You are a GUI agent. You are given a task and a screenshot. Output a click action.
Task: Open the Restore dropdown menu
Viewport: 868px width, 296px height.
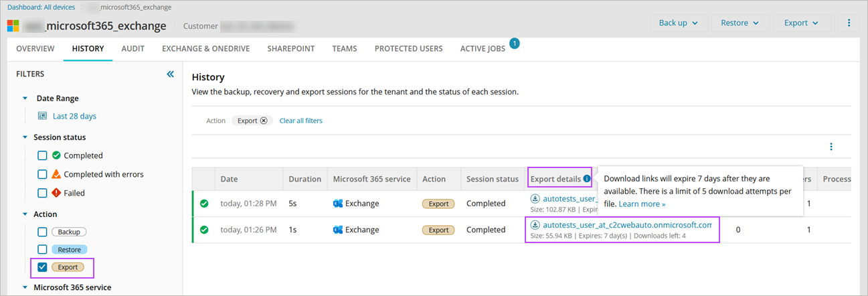point(740,23)
